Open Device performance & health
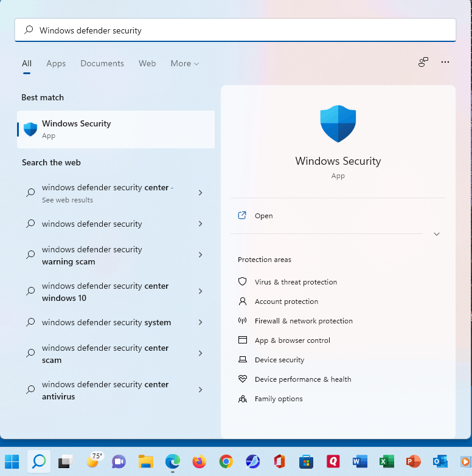This screenshot has width=472, height=476. click(303, 379)
